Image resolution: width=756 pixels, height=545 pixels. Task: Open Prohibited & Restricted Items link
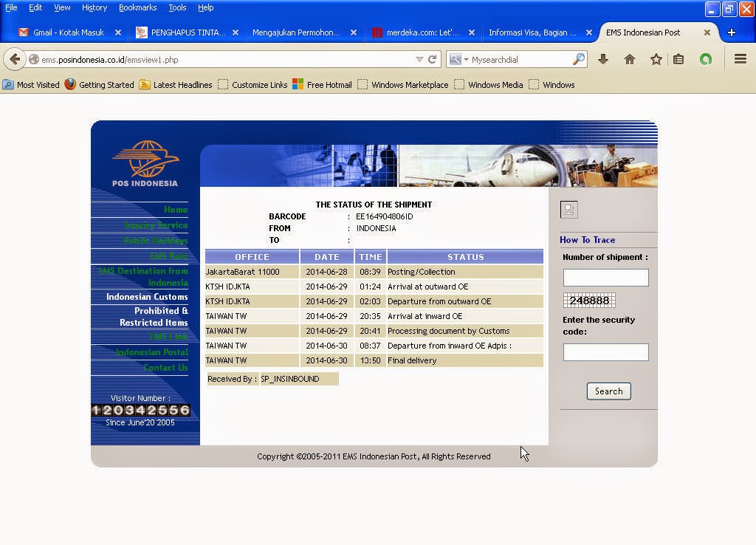pyautogui.click(x=154, y=316)
